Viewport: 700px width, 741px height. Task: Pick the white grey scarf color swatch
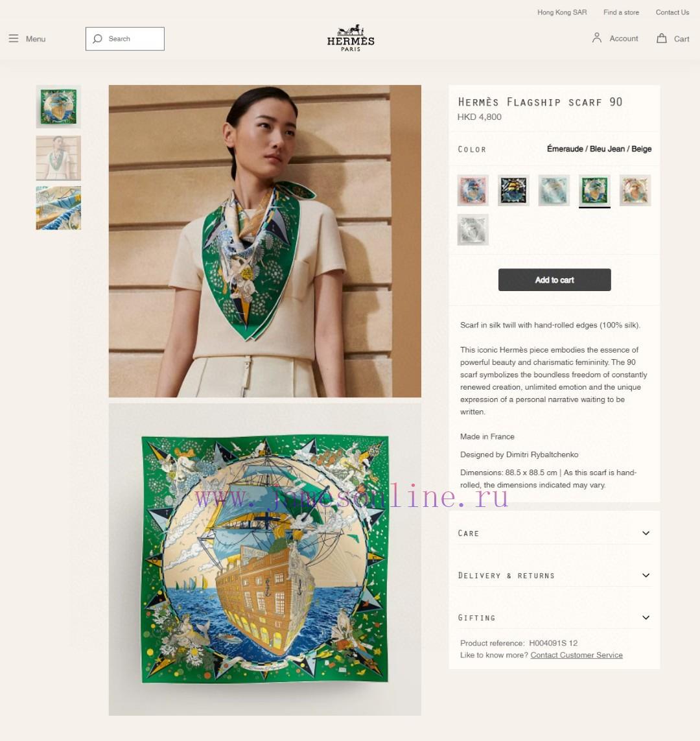pos(472,229)
